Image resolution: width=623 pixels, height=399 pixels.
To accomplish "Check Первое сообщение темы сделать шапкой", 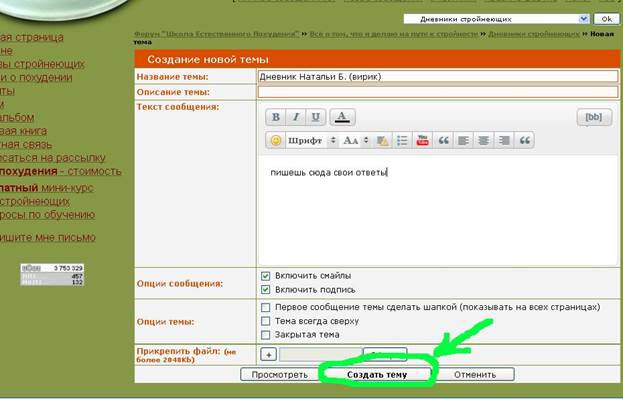I will coord(265,307).
